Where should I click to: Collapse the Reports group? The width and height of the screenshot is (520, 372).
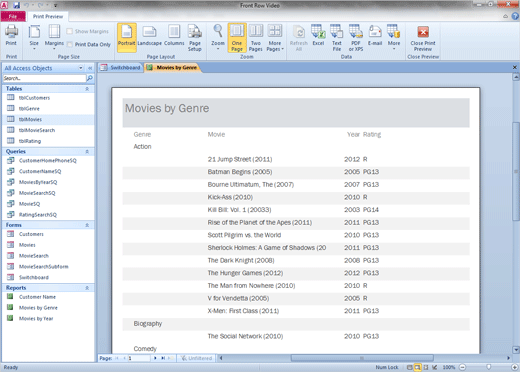click(87, 288)
